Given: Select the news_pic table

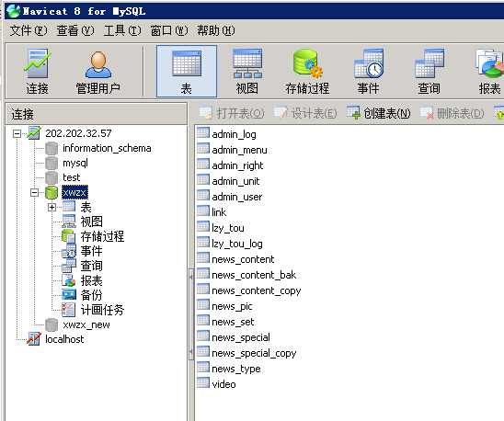Looking at the screenshot, I should pos(232,306).
